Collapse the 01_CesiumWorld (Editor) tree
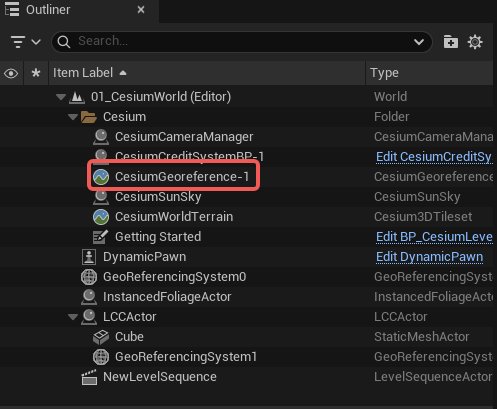 point(61,97)
